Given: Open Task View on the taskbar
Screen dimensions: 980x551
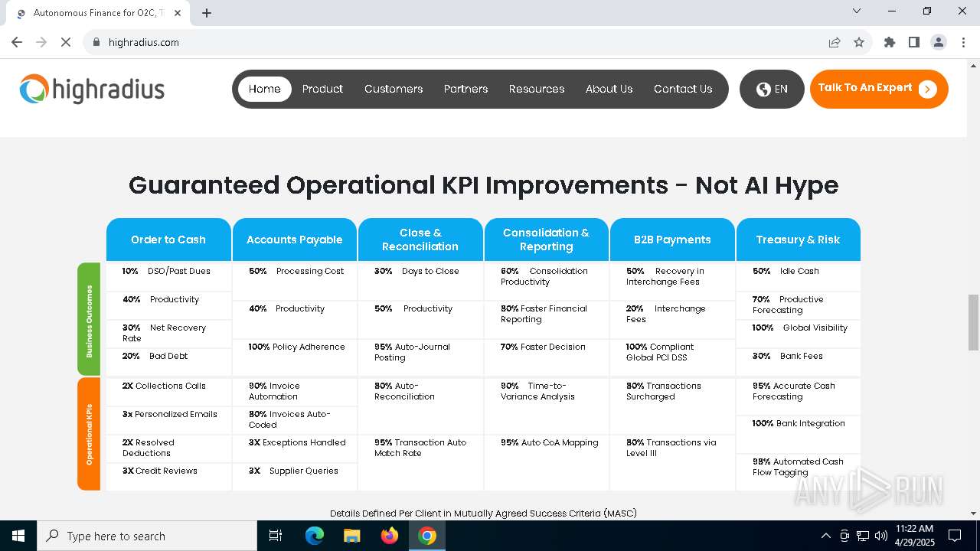Looking at the screenshot, I should click(x=276, y=536).
